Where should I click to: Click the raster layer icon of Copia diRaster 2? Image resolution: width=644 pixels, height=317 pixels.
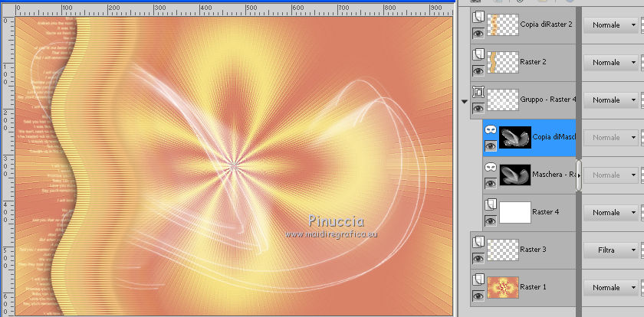coord(478,17)
